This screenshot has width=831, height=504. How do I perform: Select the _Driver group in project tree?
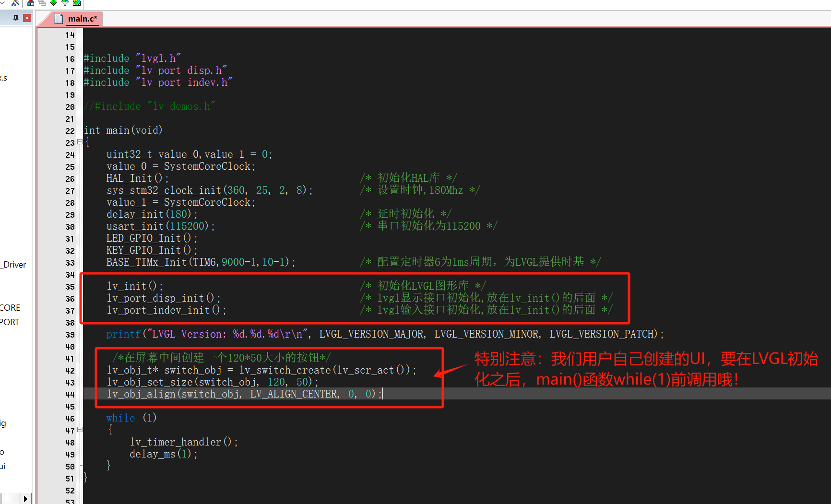13,265
